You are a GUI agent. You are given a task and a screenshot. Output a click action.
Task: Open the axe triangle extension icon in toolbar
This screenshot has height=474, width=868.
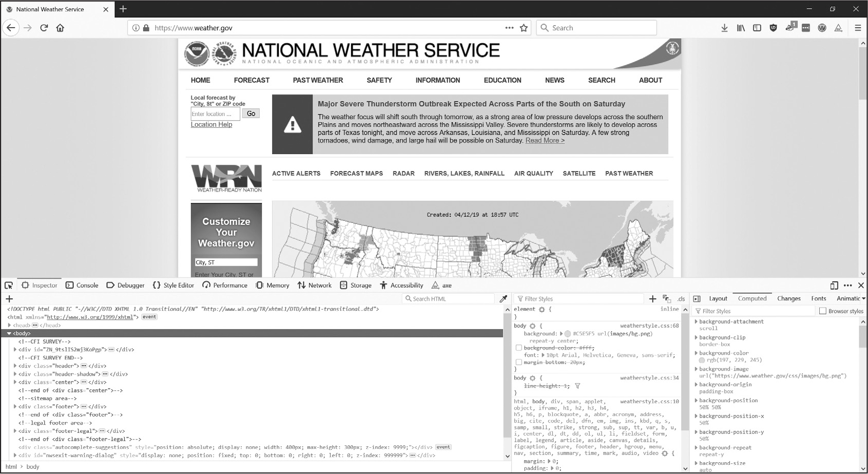coord(838,28)
